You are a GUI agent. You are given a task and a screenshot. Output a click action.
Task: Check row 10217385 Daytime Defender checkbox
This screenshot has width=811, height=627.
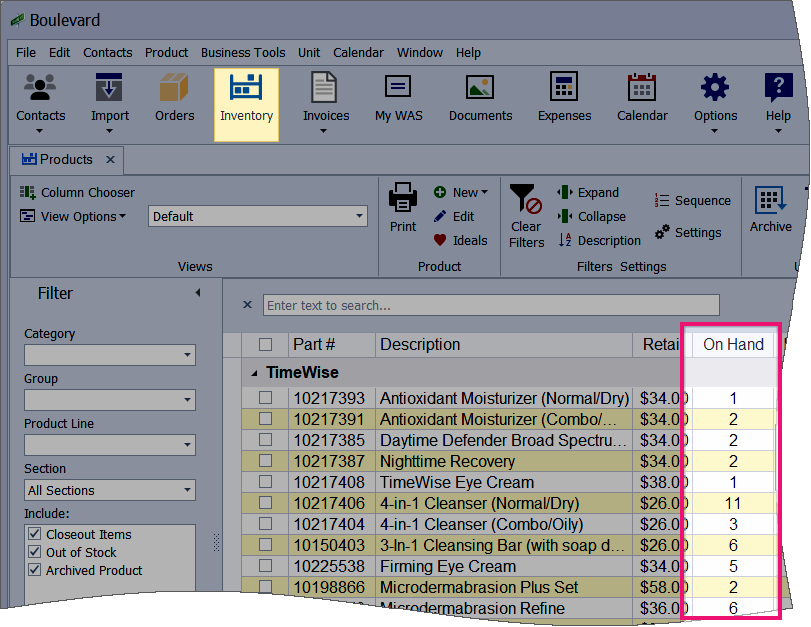[265, 440]
